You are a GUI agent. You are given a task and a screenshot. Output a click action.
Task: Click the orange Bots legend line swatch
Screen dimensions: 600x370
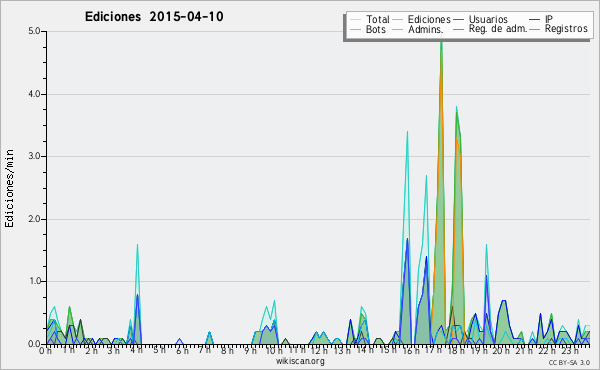pyautogui.click(x=355, y=29)
